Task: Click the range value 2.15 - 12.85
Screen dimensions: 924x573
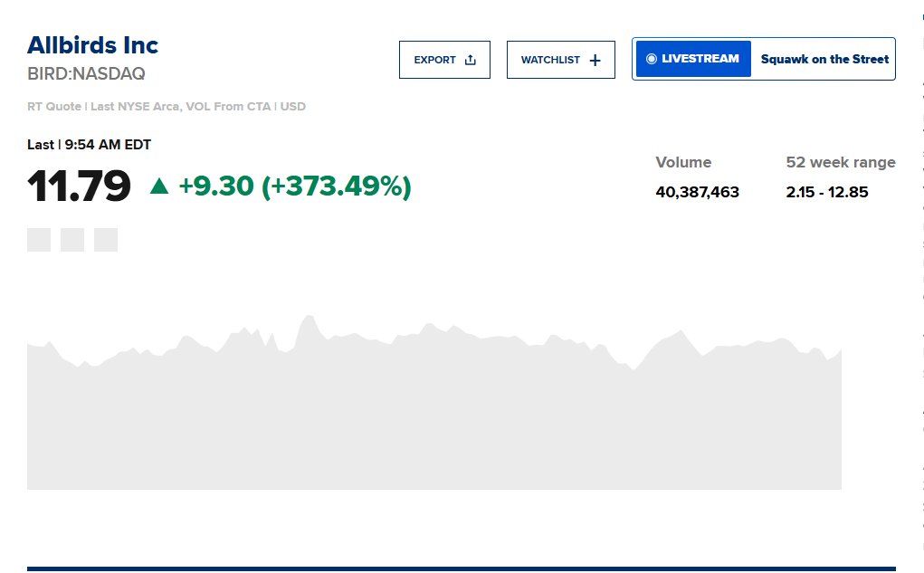Action: tap(827, 192)
